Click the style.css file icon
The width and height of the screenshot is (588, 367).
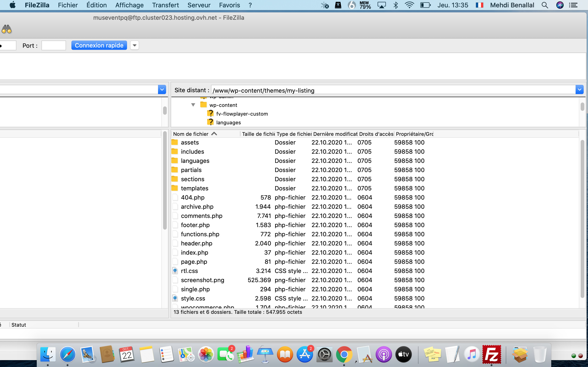point(175,298)
